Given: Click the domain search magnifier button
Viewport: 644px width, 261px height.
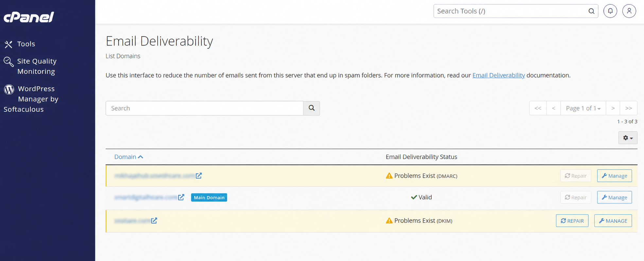Looking at the screenshot, I should 311,108.
